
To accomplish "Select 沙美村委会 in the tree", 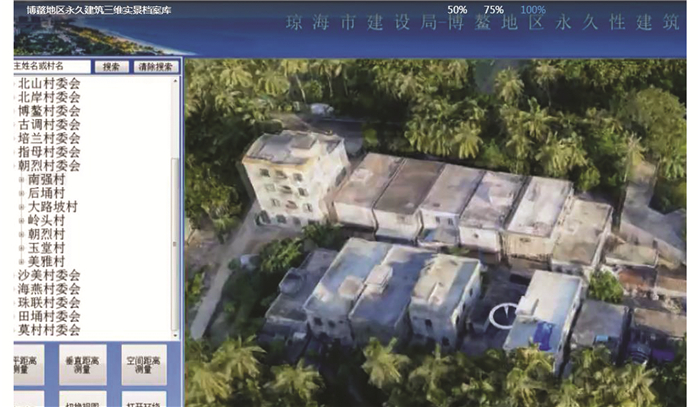I will pyautogui.click(x=49, y=274).
